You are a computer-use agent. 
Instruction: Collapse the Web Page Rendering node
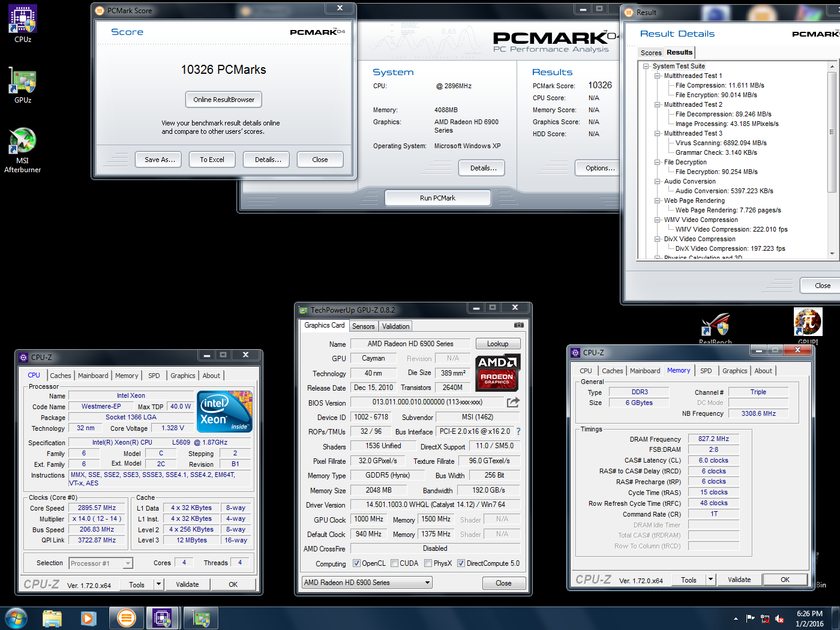658,201
